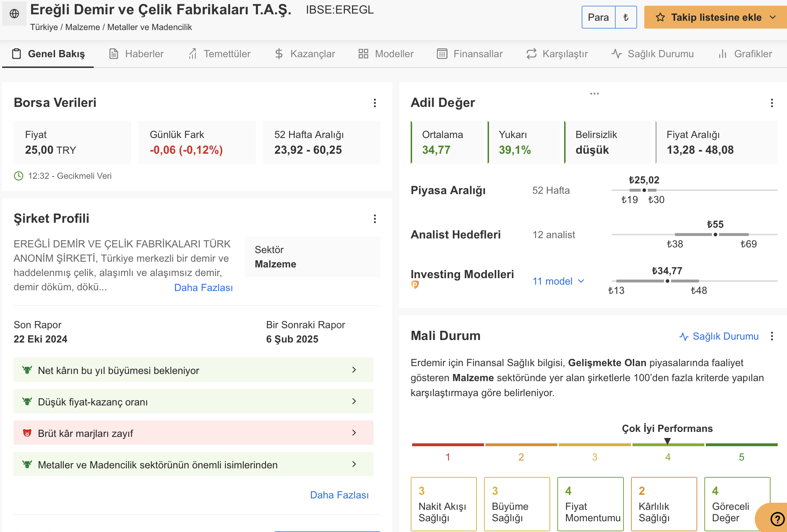
Task: Click the Piyasa Aralığı range bar marker
Action: (644, 190)
